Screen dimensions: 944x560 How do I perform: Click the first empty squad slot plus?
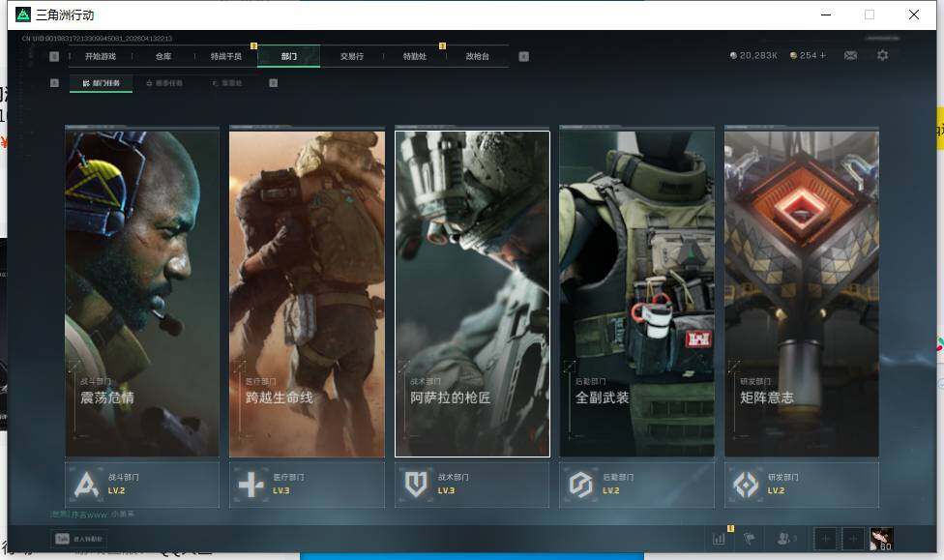(x=825, y=539)
